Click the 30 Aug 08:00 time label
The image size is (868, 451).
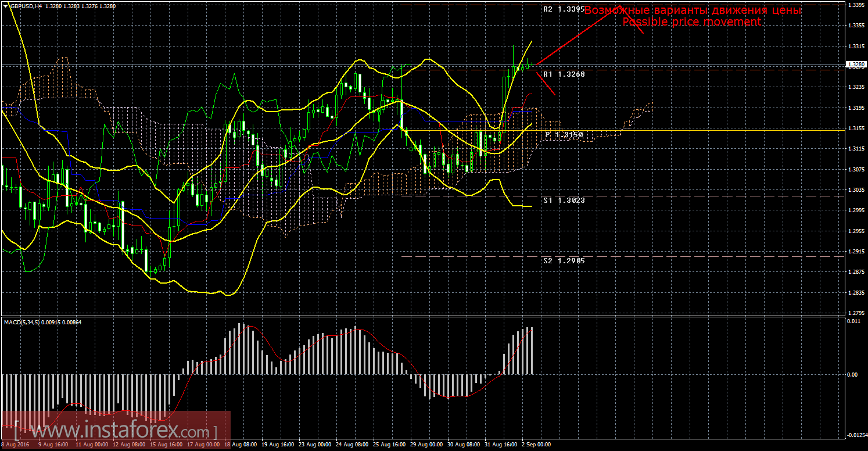tap(463, 445)
